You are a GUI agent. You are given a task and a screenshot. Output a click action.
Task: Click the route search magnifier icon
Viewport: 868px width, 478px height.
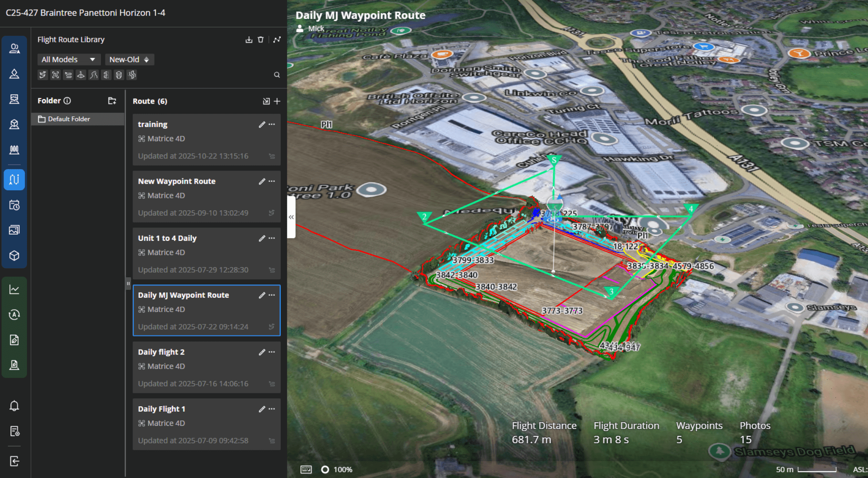tap(277, 75)
